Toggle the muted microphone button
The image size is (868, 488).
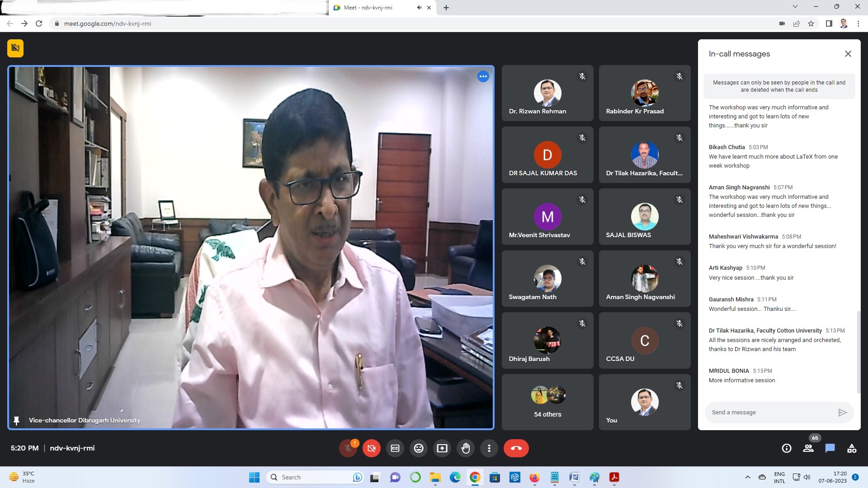(x=348, y=448)
